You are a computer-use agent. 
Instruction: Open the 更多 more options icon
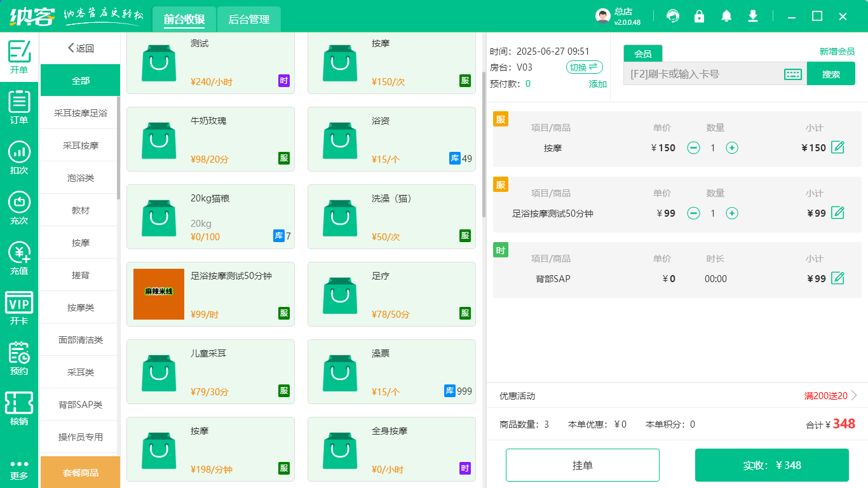tap(19, 470)
